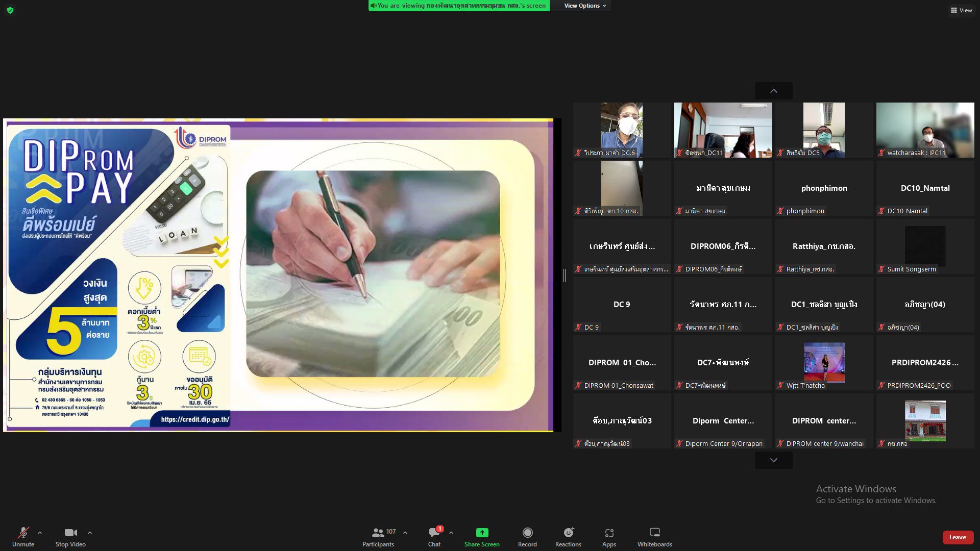Open the Apps icon
This screenshot has height=551, width=980.
click(609, 533)
